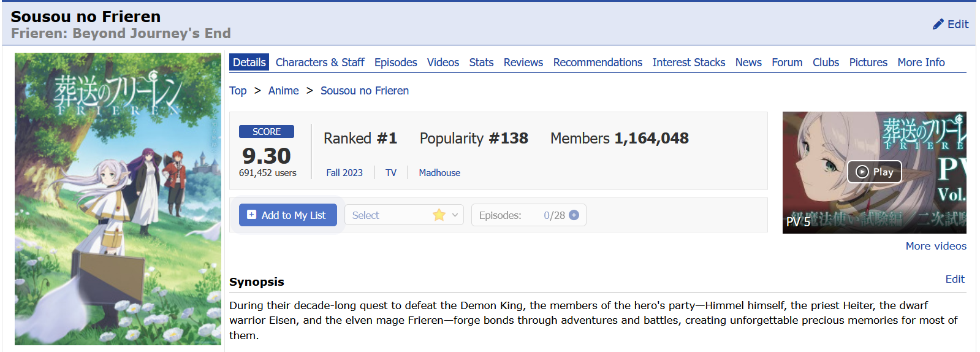
Task: Click the yellow star score icon
Action: point(439,215)
